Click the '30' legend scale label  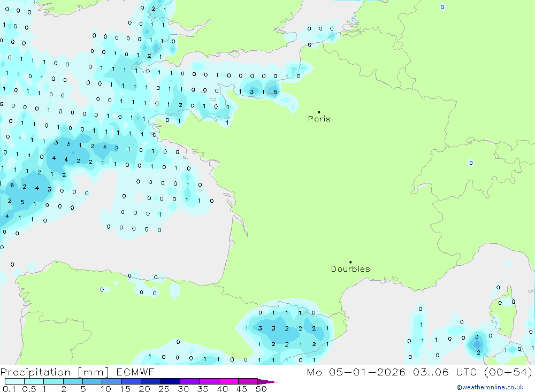[x=184, y=389]
